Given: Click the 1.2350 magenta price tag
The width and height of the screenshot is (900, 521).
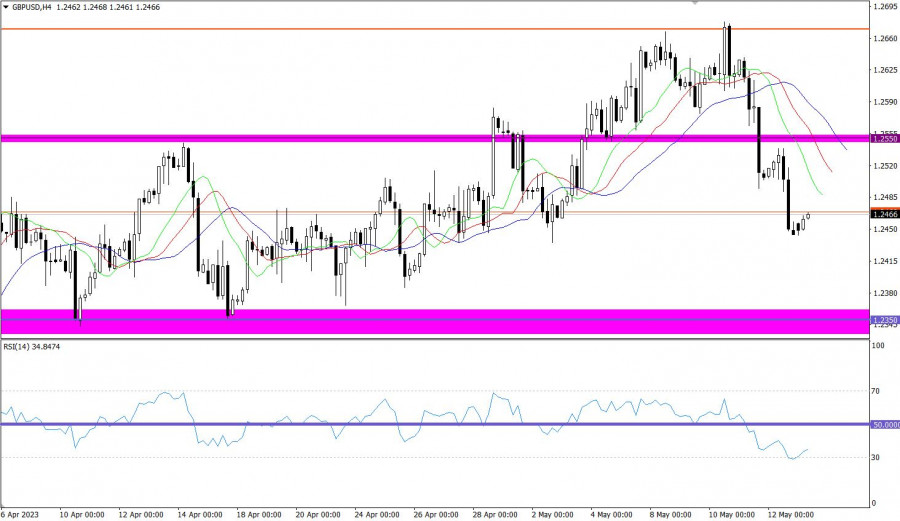Looking at the screenshot, I should (884, 320).
